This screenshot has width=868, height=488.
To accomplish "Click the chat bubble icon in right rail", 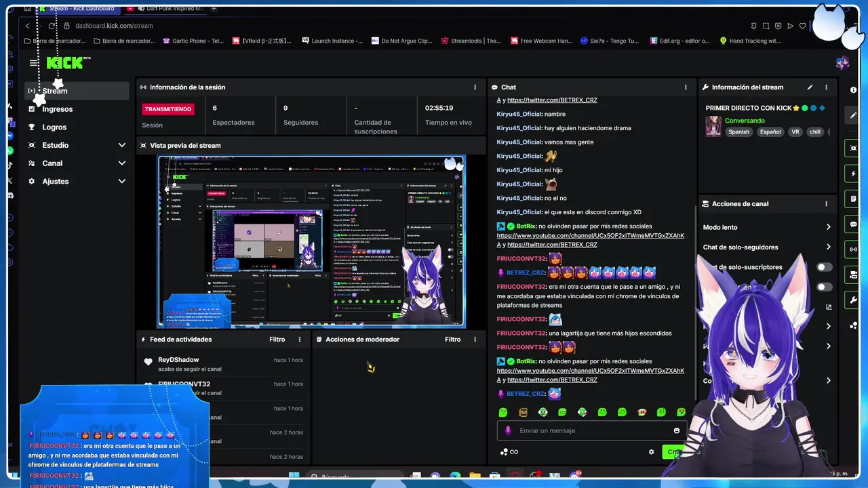I will point(853,224).
